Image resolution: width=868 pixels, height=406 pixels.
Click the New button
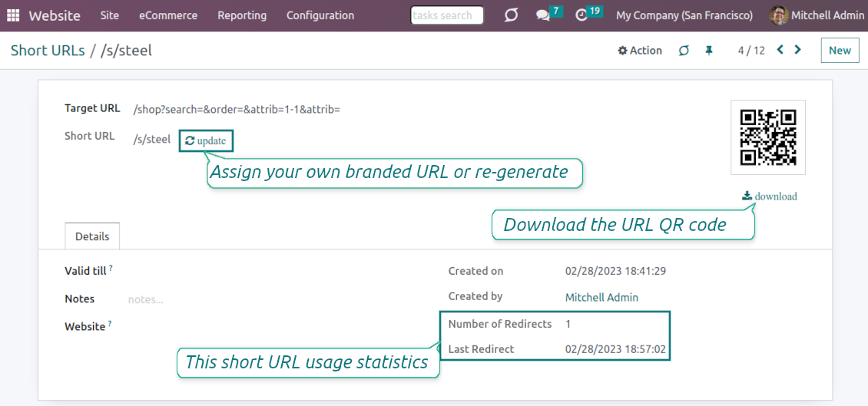click(840, 51)
